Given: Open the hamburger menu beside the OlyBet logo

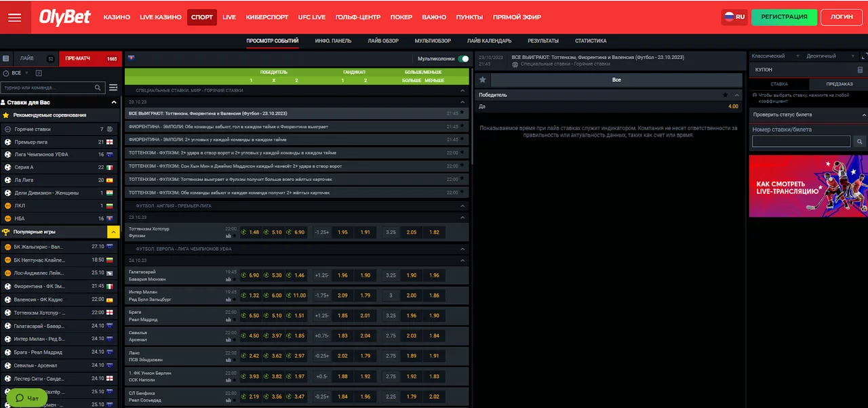Looking at the screenshot, I should tap(14, 17).
